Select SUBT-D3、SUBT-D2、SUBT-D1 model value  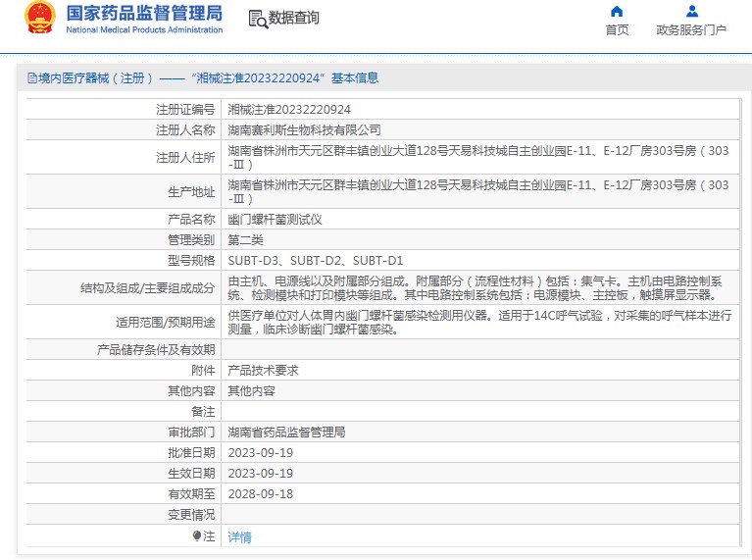(315, 261)
